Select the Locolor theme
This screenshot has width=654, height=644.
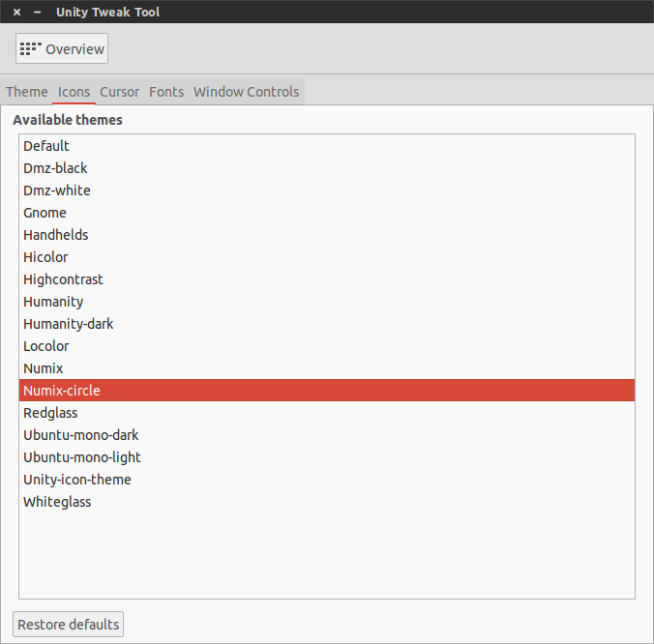point(327,346)
